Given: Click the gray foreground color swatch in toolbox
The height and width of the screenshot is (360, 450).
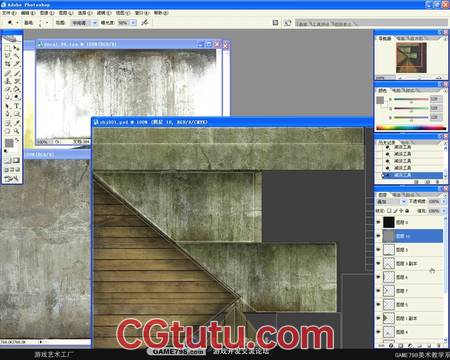Looking at the screenshot, I should (x=9, y=143).
